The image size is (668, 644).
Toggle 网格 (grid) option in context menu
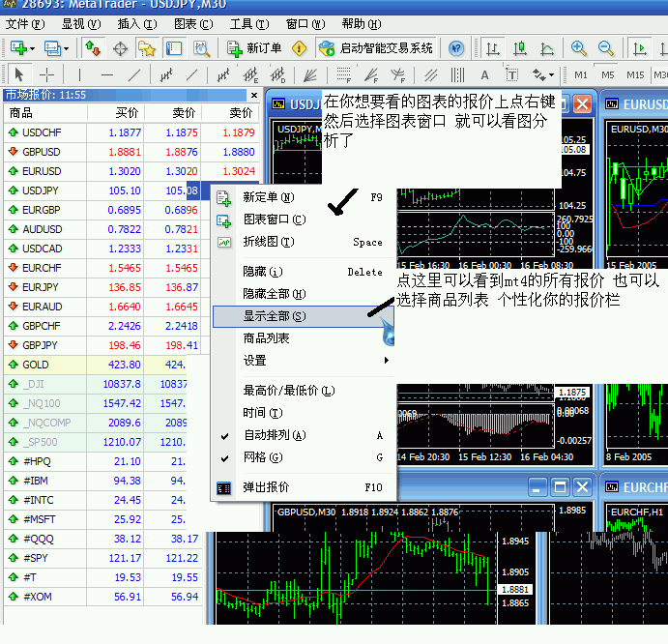263,457
